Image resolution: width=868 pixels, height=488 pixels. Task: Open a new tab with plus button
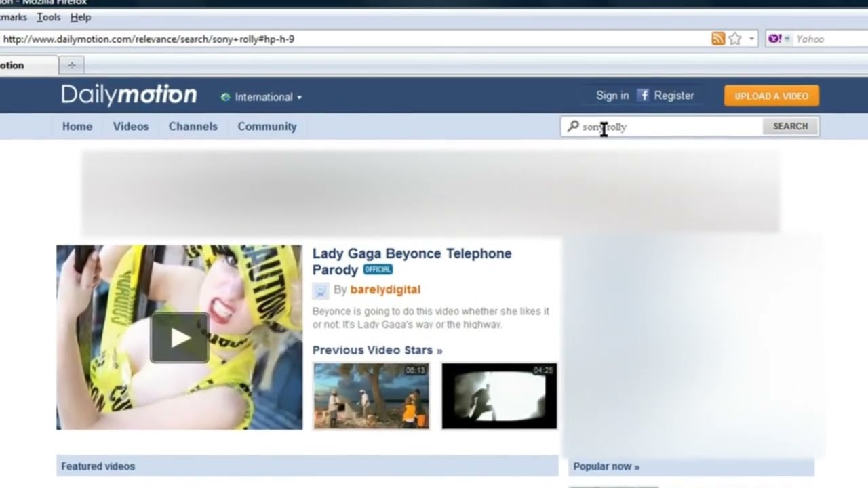click(x=71, y=65)
